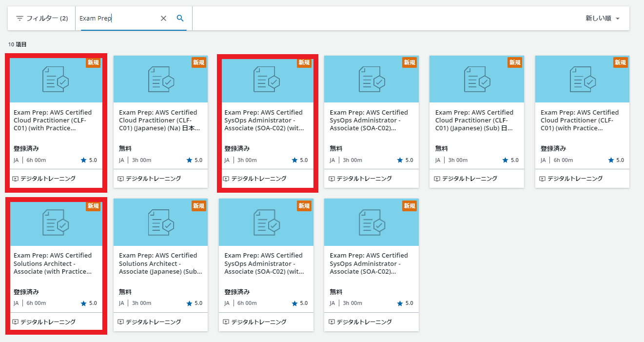The height and width of the screenshot is (342, 644).
Task: Click star rating on Solutions Architect (Japanese) card
Action: click(x=194, y=303)
